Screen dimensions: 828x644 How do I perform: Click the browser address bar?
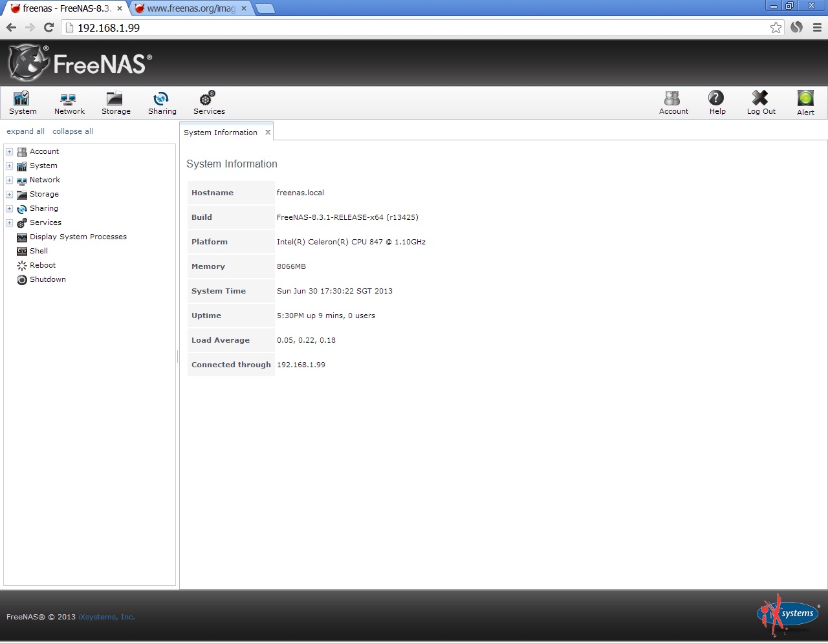259,28
